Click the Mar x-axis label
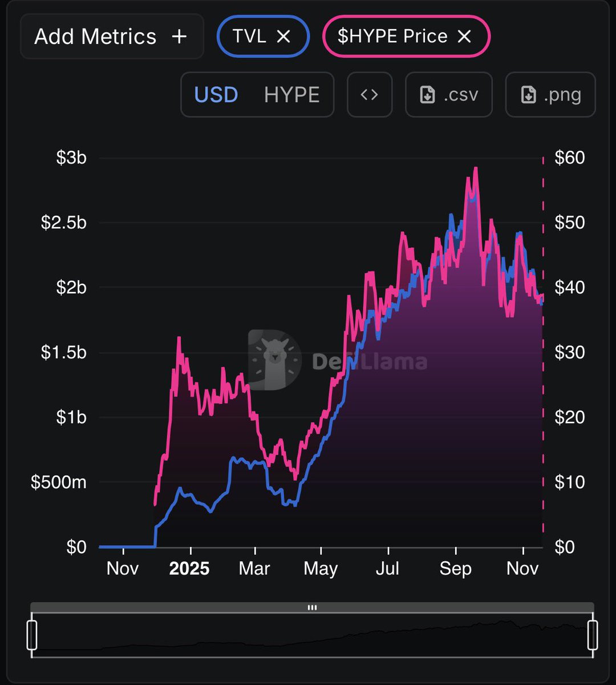 [x=255, y=569]
